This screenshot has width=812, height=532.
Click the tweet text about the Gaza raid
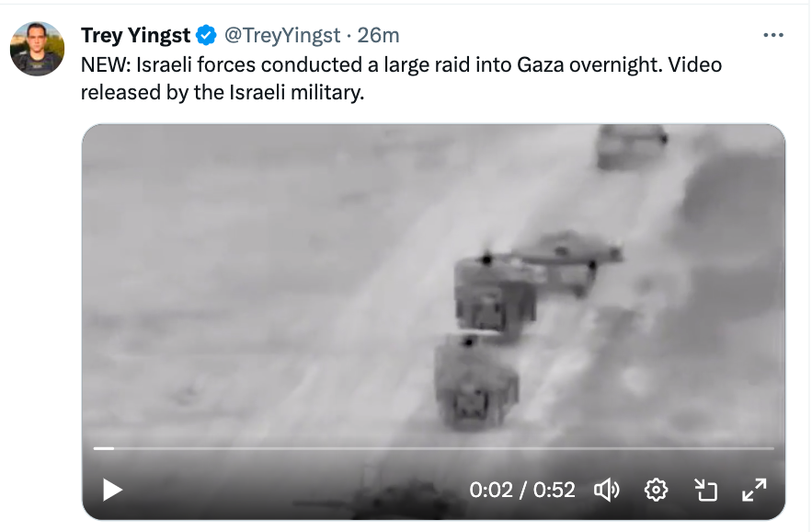[x=401, y=78]
